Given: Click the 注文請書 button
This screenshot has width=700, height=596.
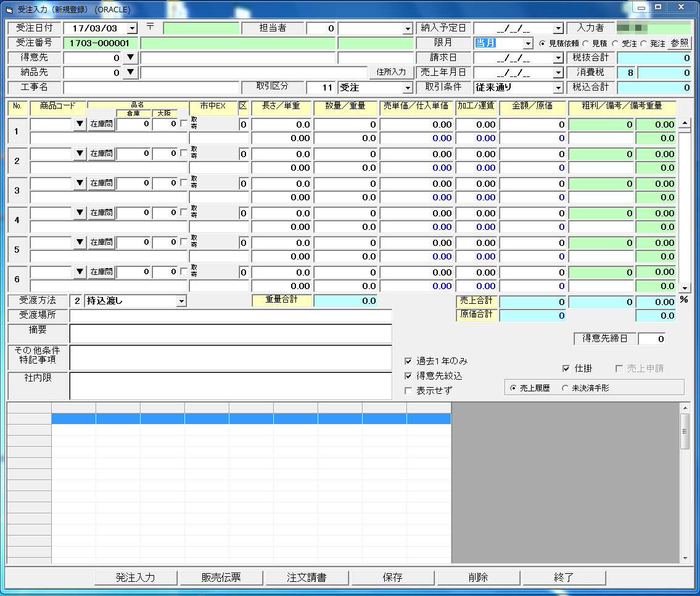Looking at the screenshot, I should (x=307, y=578).
